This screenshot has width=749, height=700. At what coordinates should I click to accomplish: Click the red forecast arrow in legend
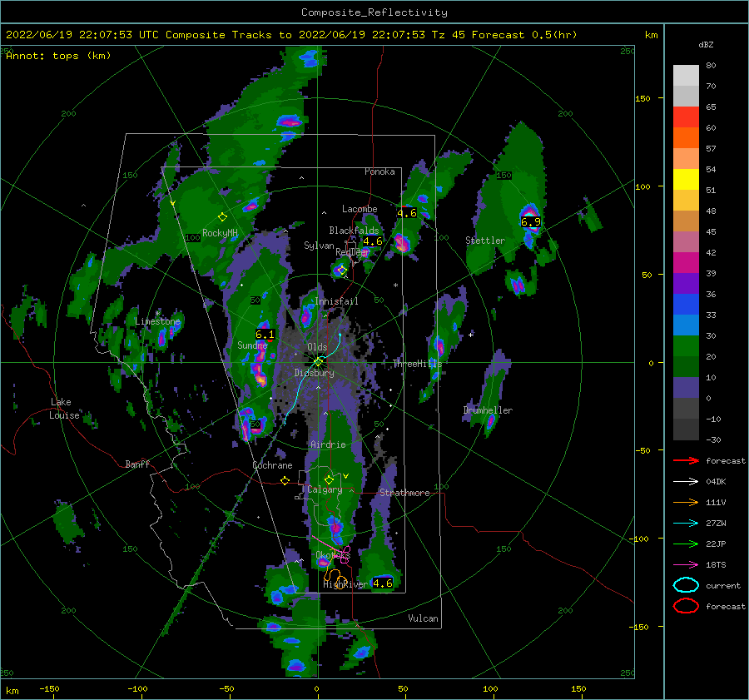pos(686,460)
